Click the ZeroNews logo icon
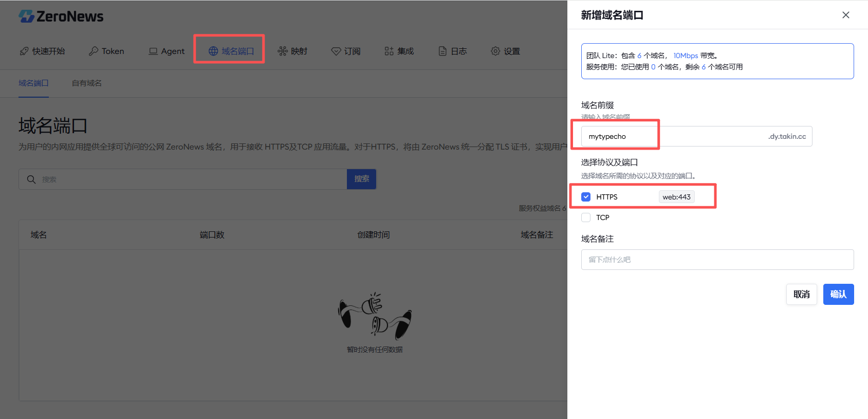868x419 pixels. 26,16
